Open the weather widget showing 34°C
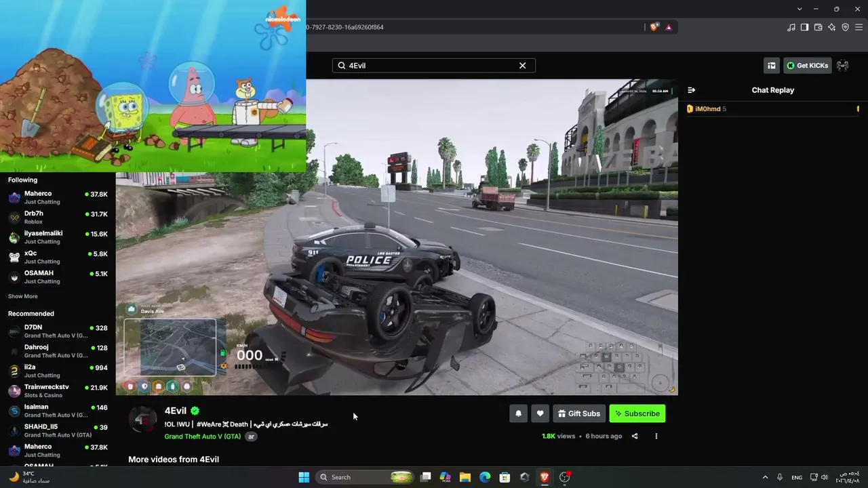 pyautogui.click(x=31, y=477)
